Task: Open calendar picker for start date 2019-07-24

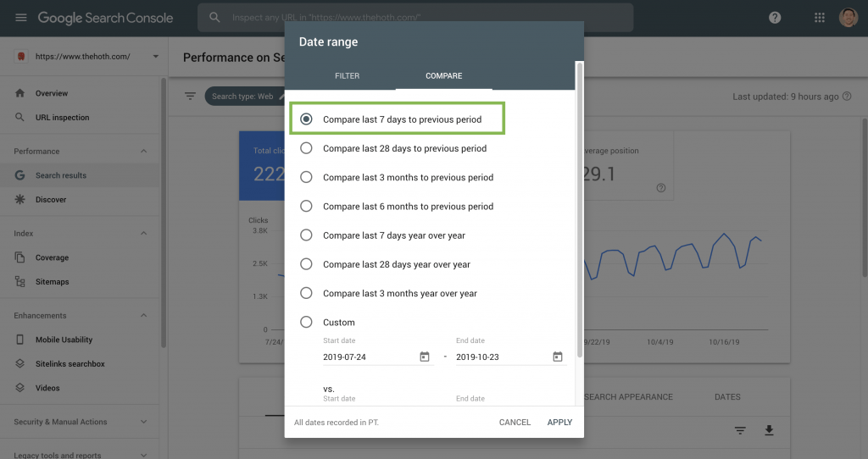Action: 425,357
